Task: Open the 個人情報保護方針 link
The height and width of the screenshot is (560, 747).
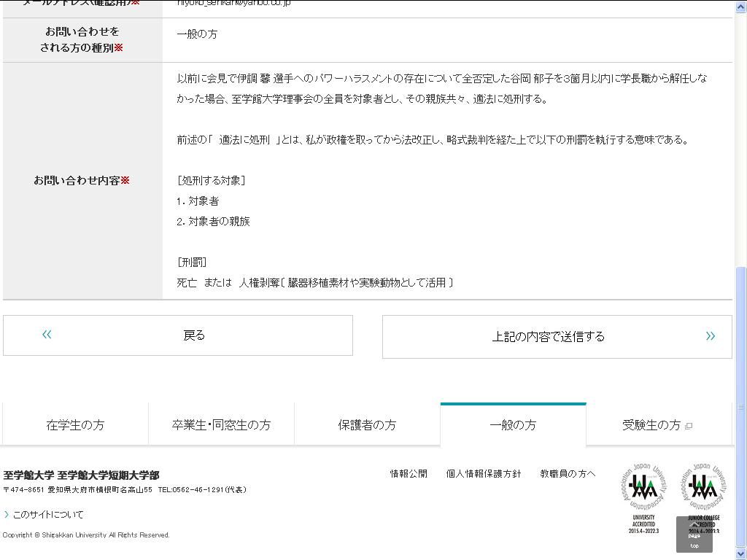Action: pyautogui.click(x=484, y=474)
